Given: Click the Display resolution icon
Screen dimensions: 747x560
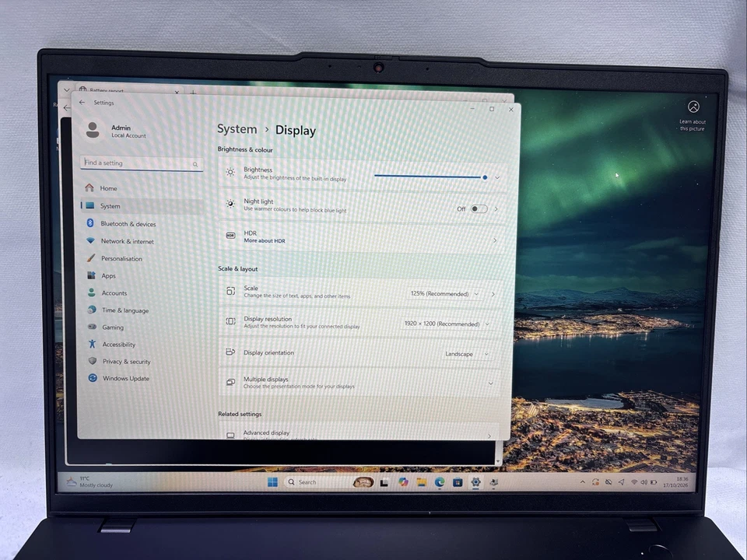Looking at the screenshot, I should tap(230, 321).
